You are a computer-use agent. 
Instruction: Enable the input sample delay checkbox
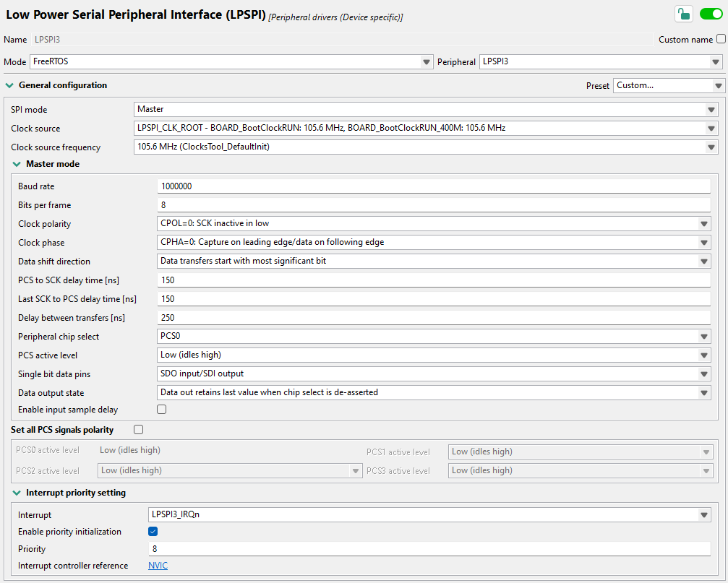(162, 410)
